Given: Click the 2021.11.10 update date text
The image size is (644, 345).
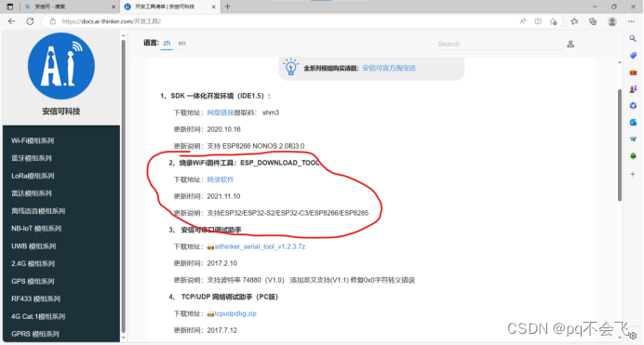Looking at the screenshot, I should 224,196.
